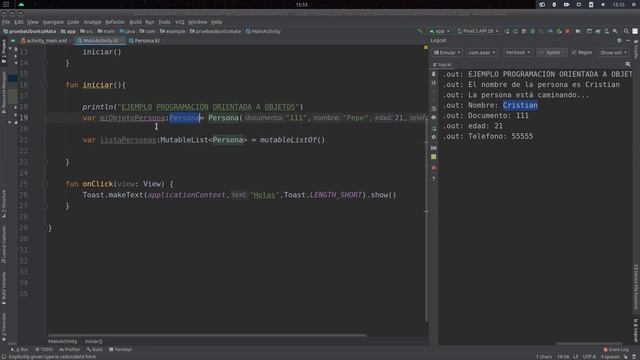Screen dimensions: 640x360
Task: Open the Emulator device dropdown in Logcat
Action: [x=447, y=52]
